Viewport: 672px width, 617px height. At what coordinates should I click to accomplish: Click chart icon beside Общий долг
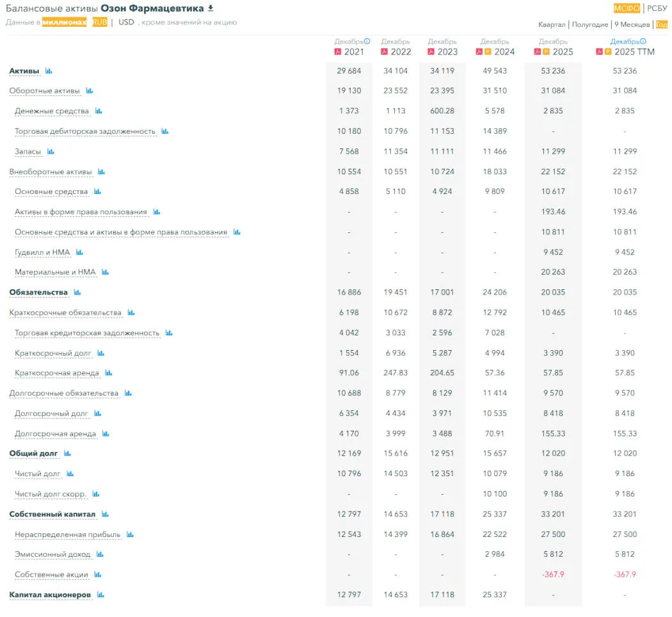tap(67, 454)
